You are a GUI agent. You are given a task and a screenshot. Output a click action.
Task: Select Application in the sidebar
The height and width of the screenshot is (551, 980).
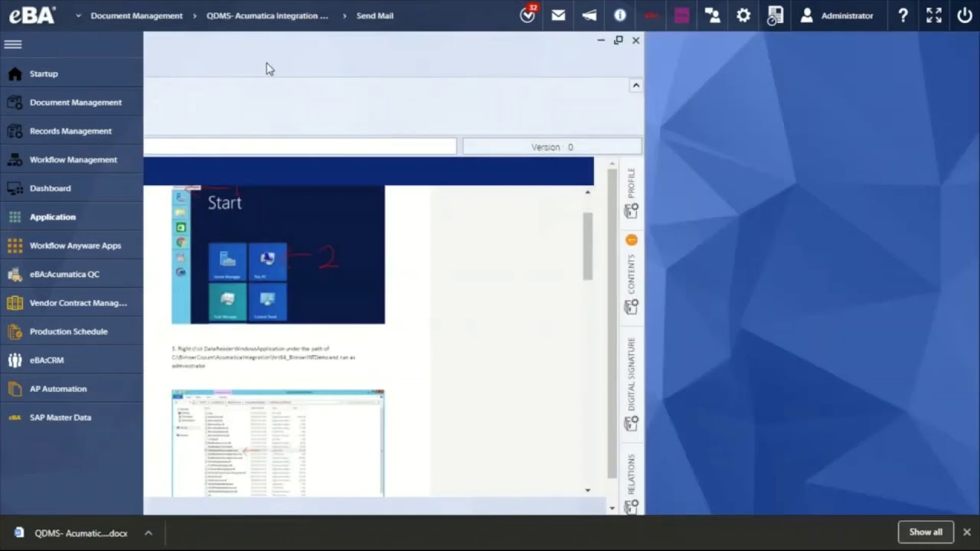point(71,217)
